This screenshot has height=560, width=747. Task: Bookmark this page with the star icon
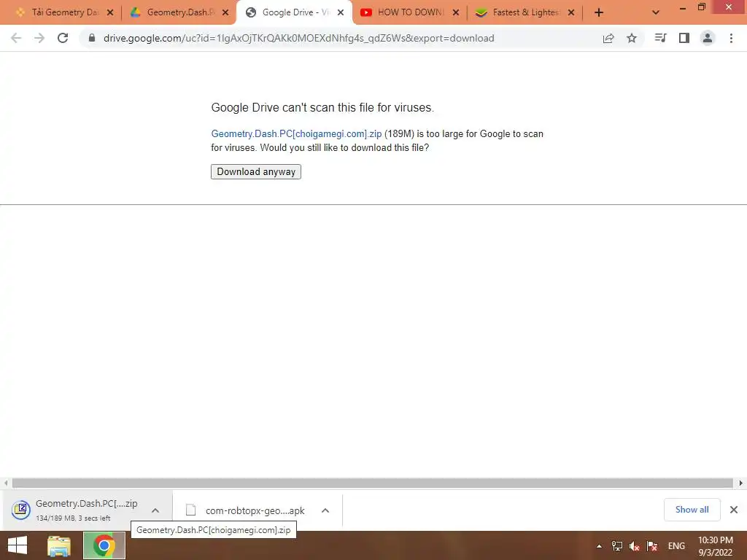[x=632, y=38]
